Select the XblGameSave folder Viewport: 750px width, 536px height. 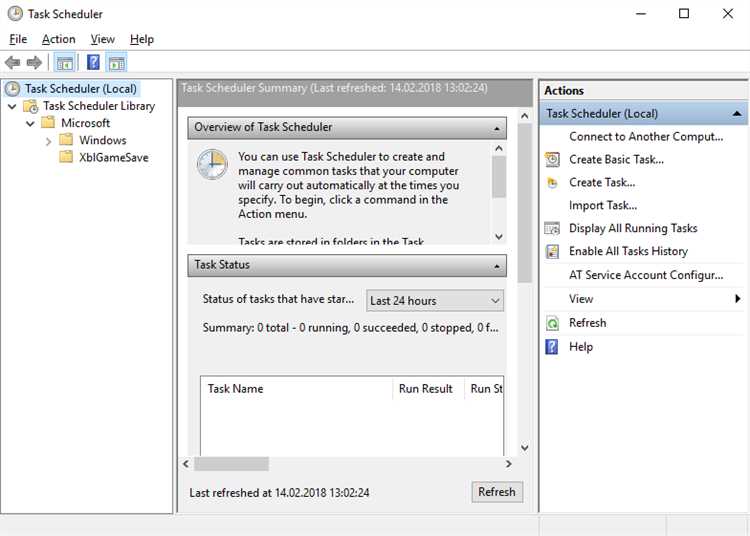coord(113,158)
